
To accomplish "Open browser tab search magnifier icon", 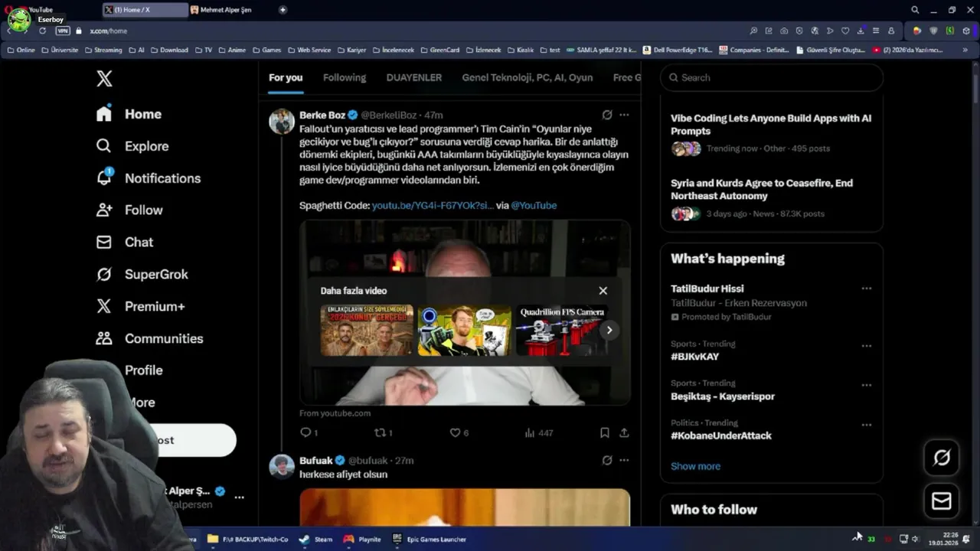I will 915,10.
